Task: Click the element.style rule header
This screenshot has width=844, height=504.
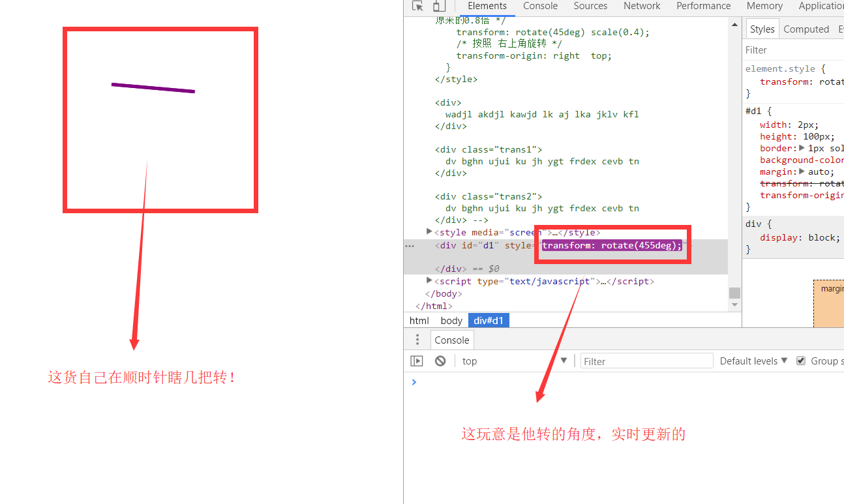Action: tap(785, 68)
